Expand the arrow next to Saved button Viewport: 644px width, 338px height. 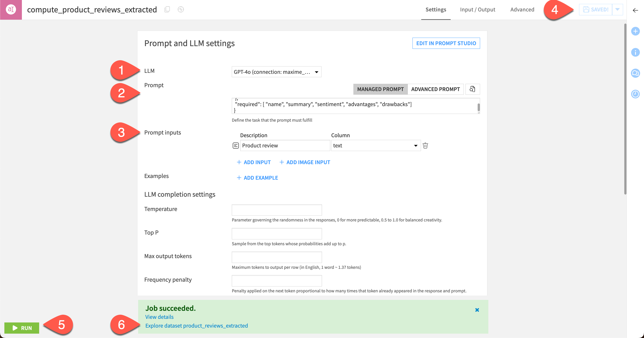coord(617,9)
